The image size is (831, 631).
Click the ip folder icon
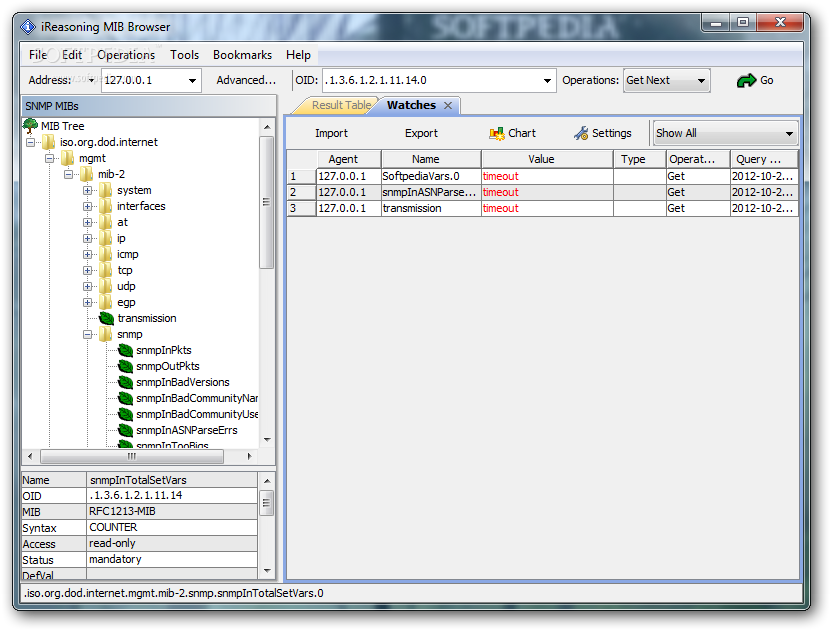[106, 238]
